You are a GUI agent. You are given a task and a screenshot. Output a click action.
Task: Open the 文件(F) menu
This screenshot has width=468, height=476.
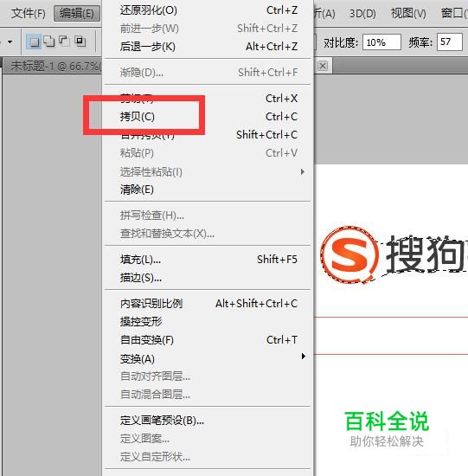(x=29, y=13)
